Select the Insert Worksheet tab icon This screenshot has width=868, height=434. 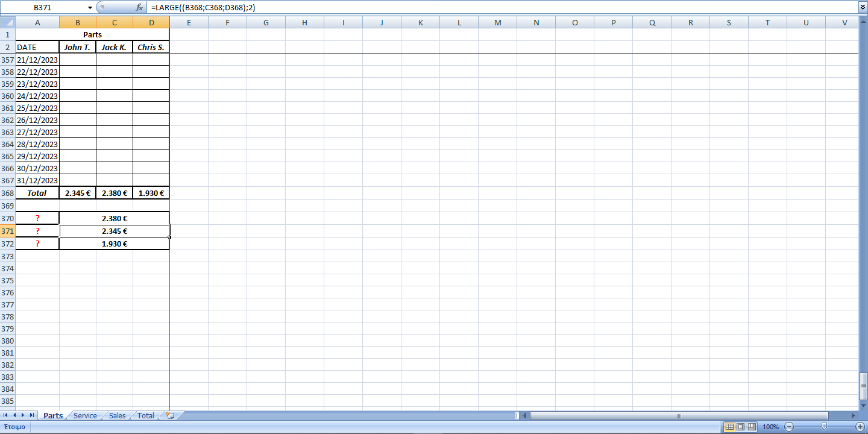click(170, 415)
